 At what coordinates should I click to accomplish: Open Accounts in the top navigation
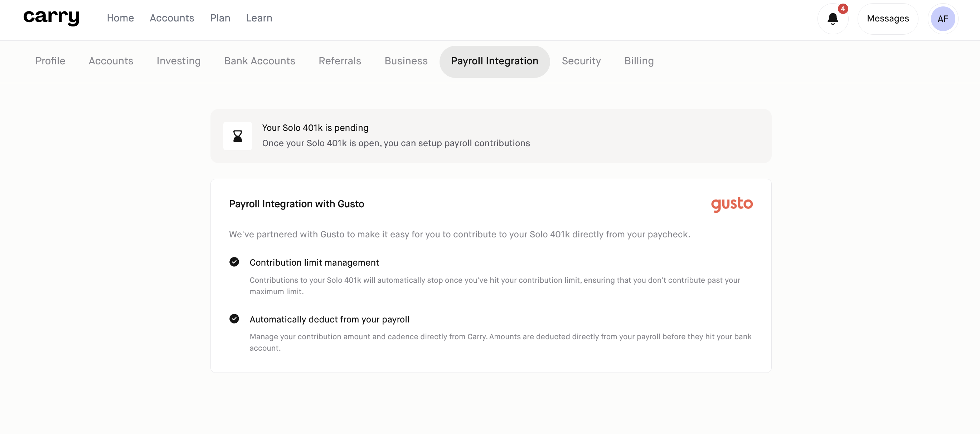(x=172, y=18)
